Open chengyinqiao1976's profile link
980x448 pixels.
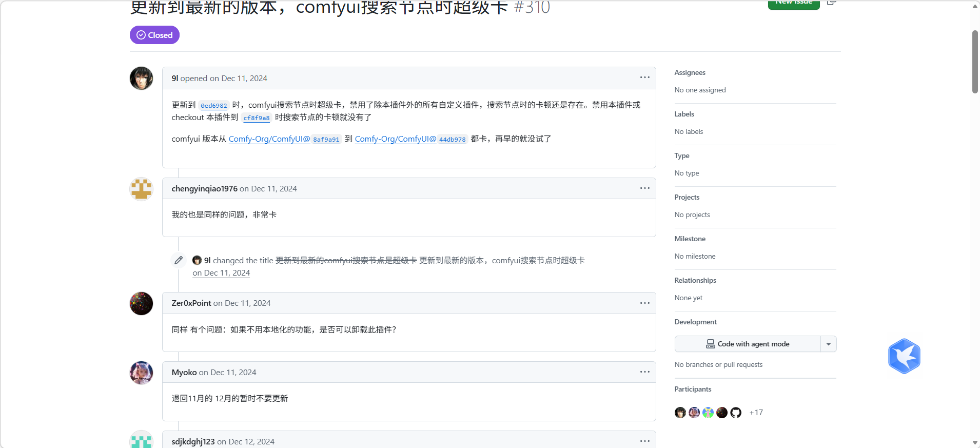tap(204, 188)
